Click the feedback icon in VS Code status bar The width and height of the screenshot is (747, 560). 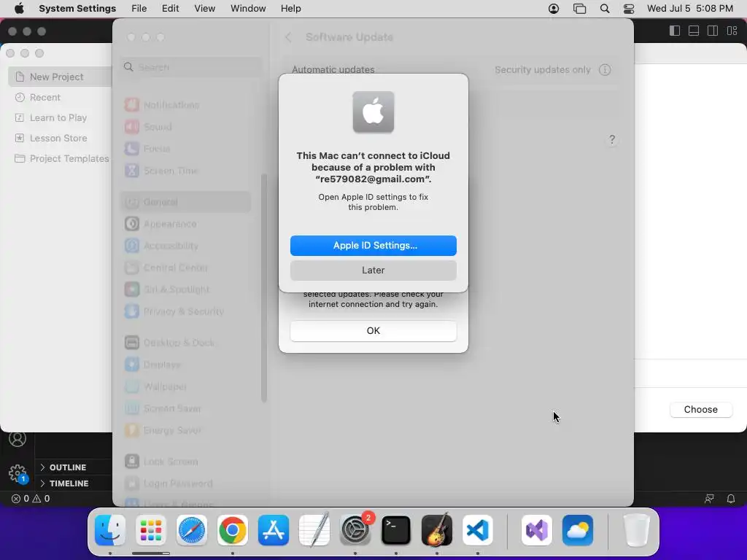[x=709, y=499]
